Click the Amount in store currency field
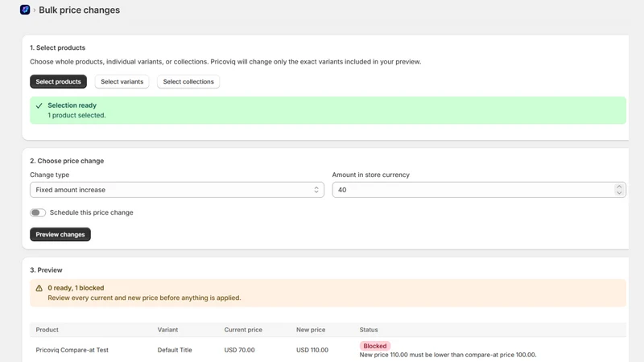644x362 pixels. (x=479, y=190)
